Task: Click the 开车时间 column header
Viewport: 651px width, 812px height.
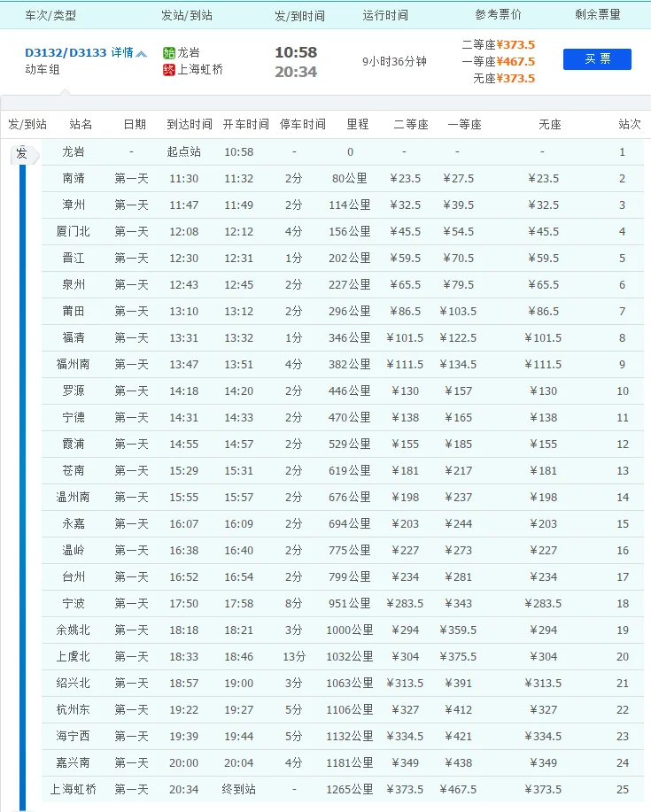Action: 246,124
